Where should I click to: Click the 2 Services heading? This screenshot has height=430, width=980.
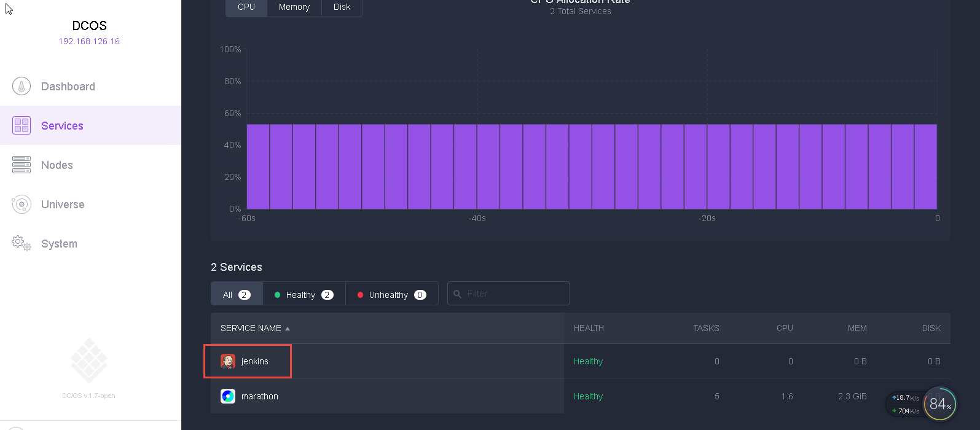point(237,267)
